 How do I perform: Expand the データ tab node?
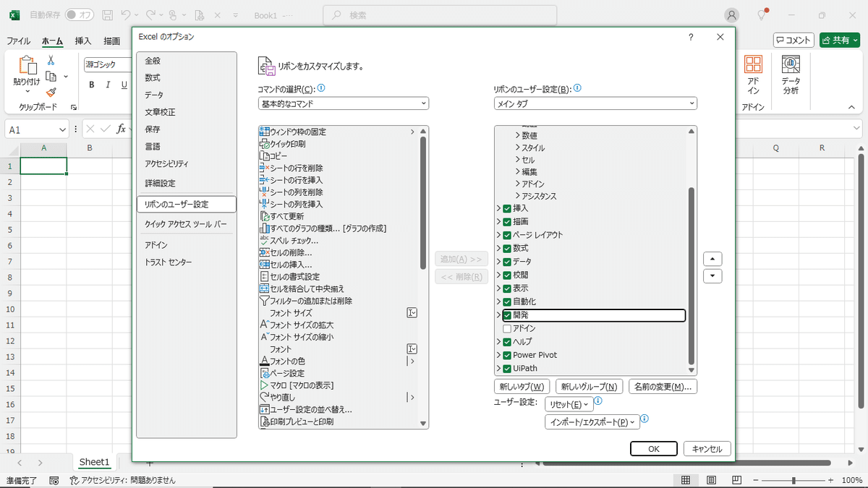pyautogui.click(x=498, y=262)
